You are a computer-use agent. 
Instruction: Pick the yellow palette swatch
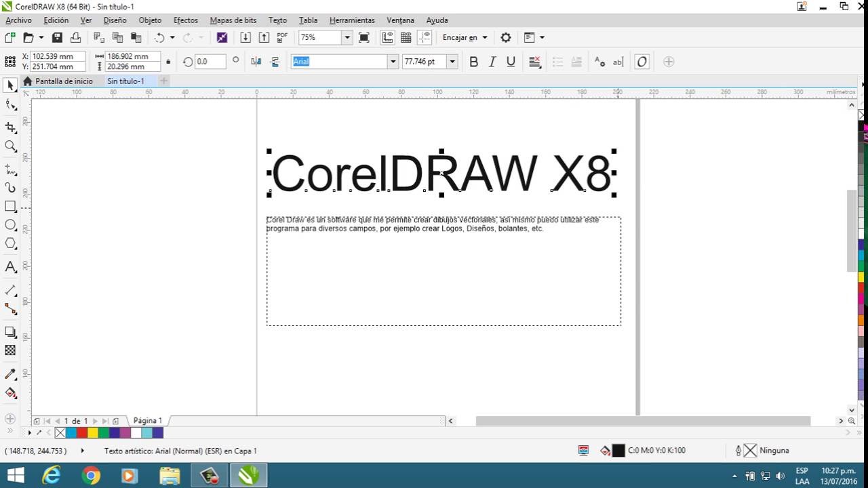click(x=93, y=432)
